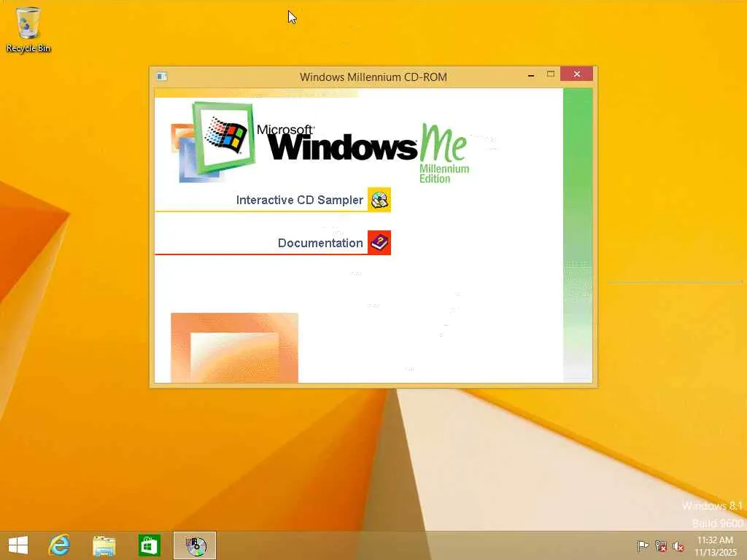The image size is (747, 560).
Task: Click the network status tray icon
Action: click(x=661, y=546)
